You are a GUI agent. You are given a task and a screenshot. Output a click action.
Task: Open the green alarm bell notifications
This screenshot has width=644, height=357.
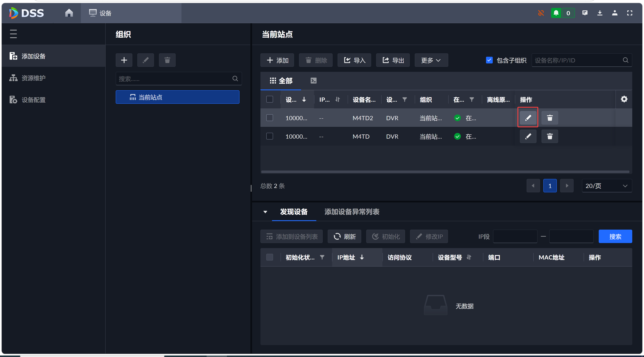(556, 13)
